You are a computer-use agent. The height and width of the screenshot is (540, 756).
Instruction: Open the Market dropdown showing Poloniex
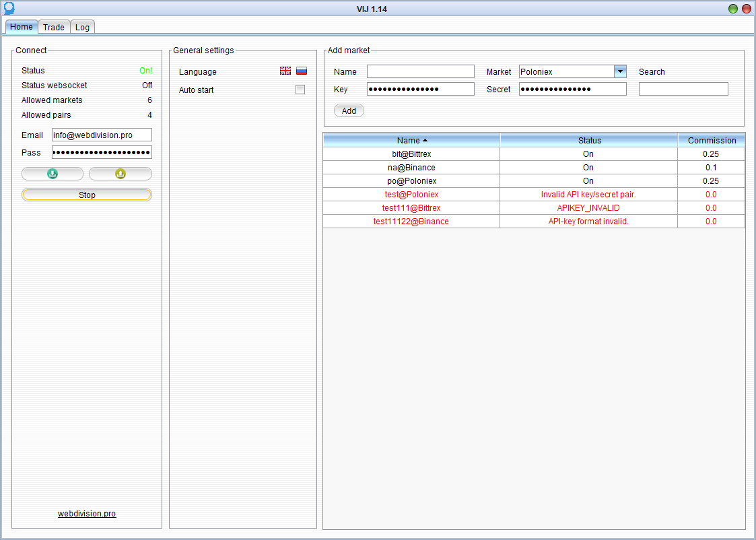coord(620,71)
